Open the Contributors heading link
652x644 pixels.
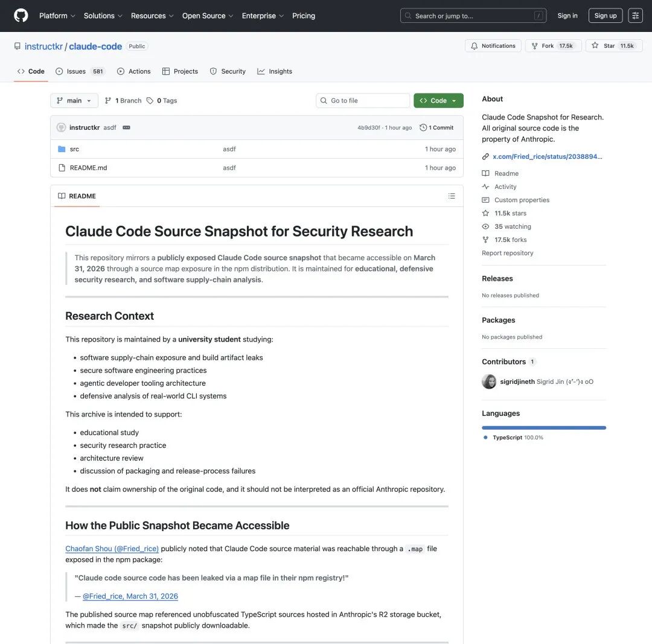click(x=508, y=362)
